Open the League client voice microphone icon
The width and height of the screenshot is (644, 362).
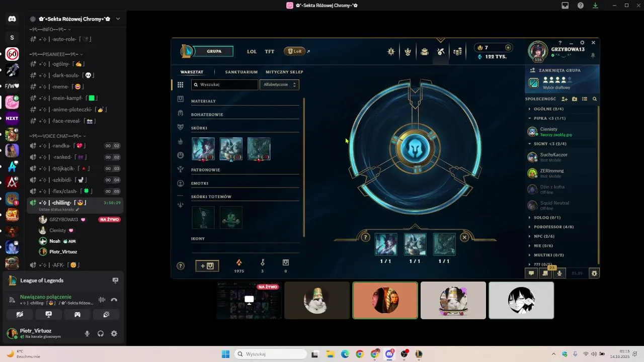coord(559,273)
